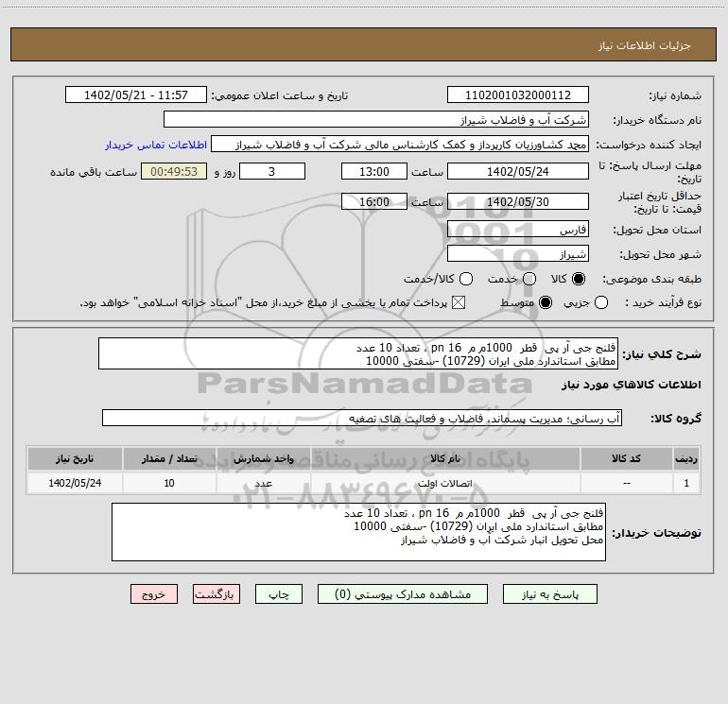Click the چاپ print button
The height and width of the screenshot is (704, 728).
(279, 594)
